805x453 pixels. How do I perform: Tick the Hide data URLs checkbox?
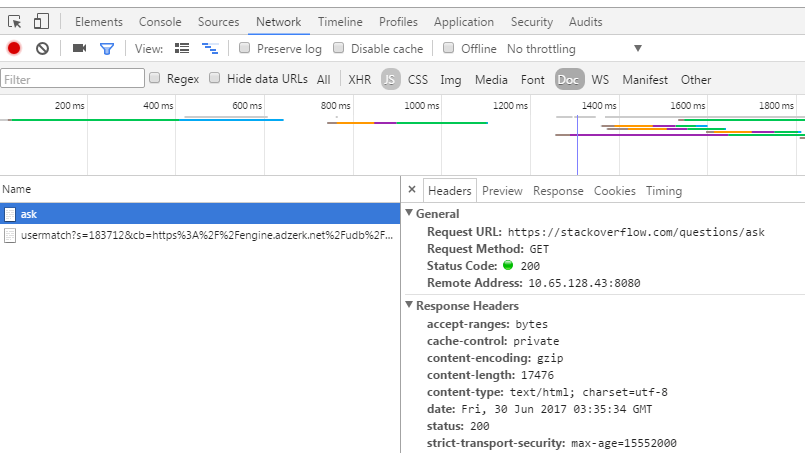click(215, 78)
